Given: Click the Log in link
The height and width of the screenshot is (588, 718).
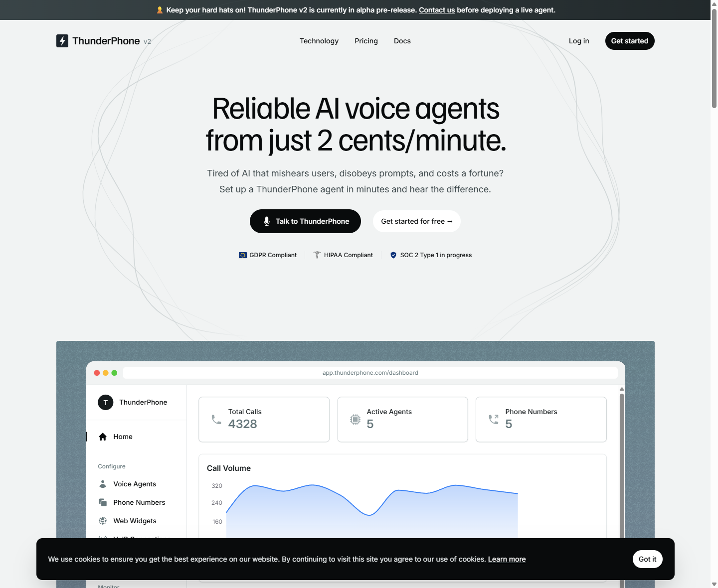Looking at the screenshot, I should (579, 41).
